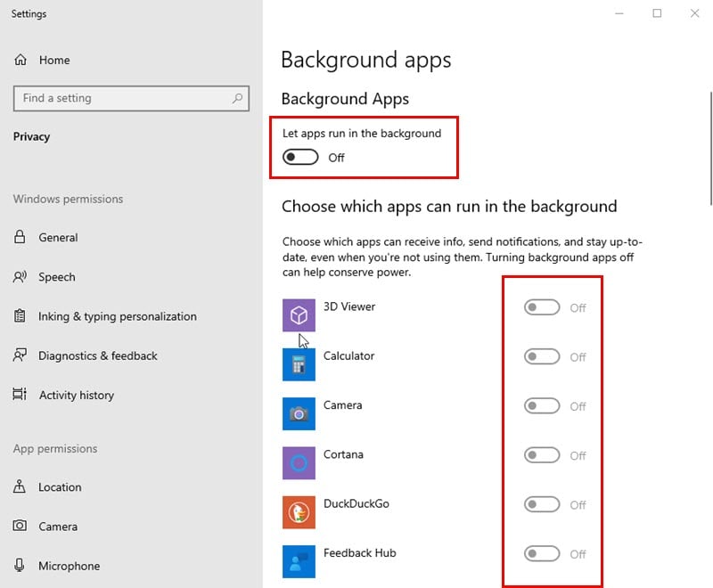
Task: Toggle the Camera app background switch
Action: 542,406
